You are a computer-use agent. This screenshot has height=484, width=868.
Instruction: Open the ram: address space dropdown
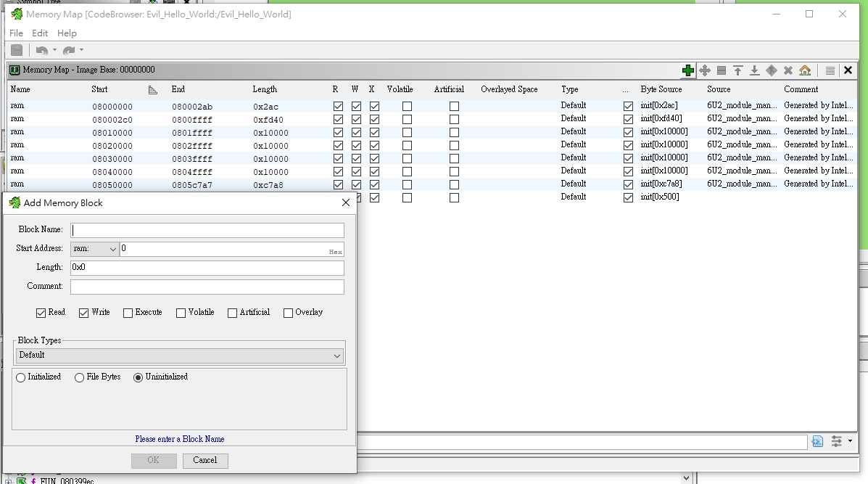coord(95,249)
